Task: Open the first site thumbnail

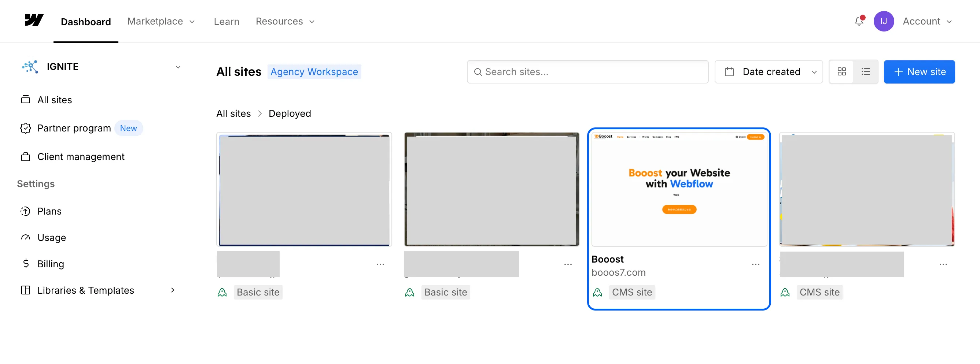Action: tap(304, 189)
